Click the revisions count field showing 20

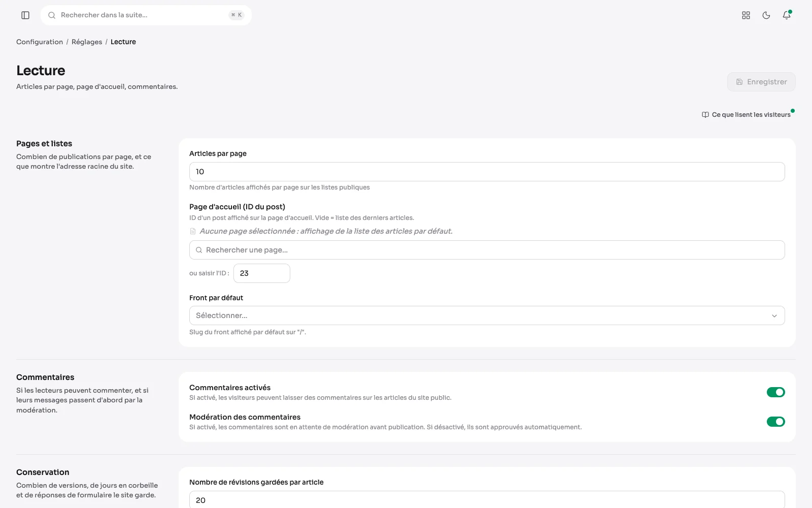pyautogui.click(x=487, y=500)
